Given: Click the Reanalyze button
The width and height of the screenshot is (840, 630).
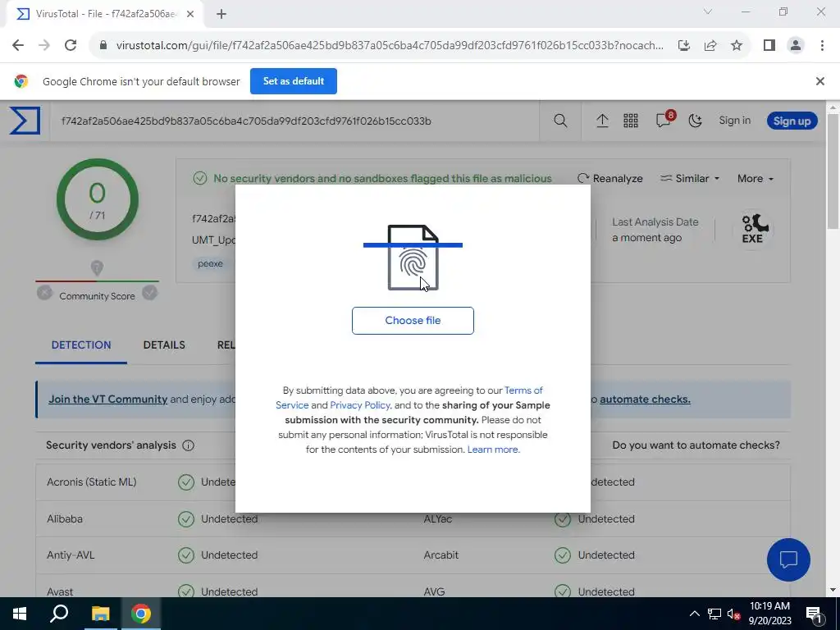Looking at the screenshot, I should pyautogui.click(x=610, y=178).
